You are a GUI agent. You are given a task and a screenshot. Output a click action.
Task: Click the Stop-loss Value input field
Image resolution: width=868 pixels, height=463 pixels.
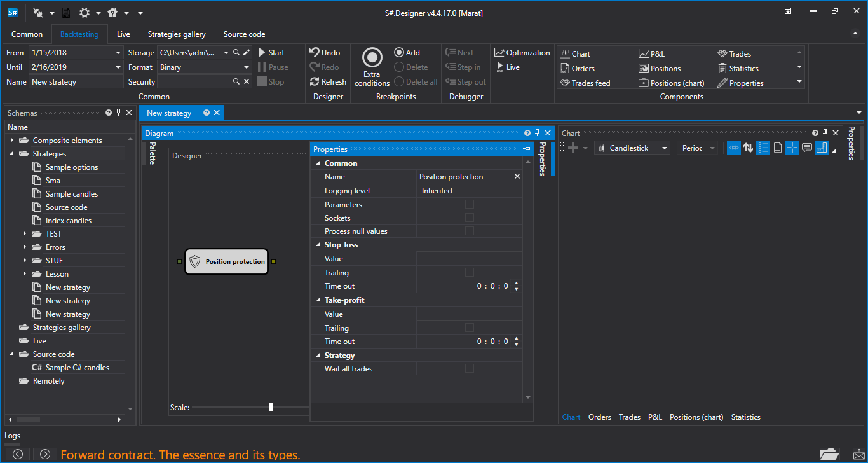coord(469,258)
